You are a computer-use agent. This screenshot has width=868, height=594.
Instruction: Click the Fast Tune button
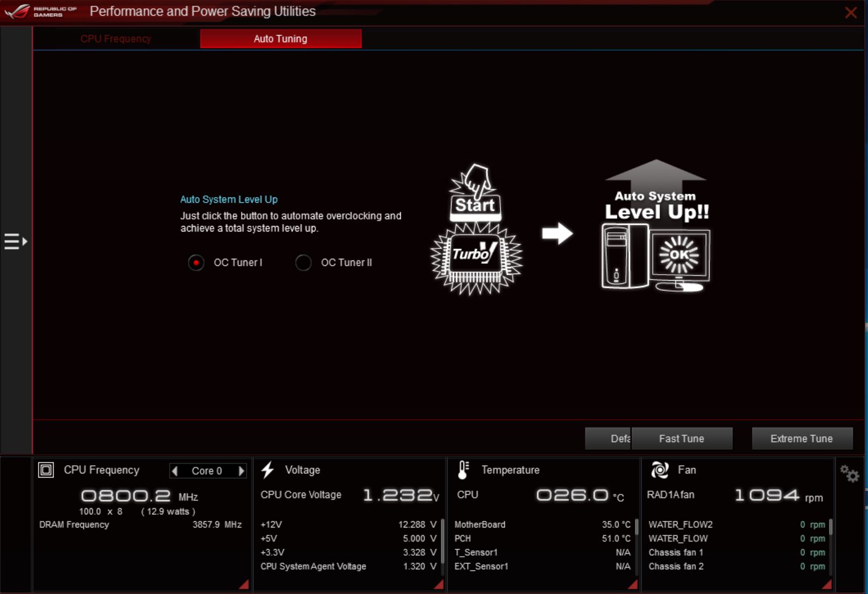[681, 438]
